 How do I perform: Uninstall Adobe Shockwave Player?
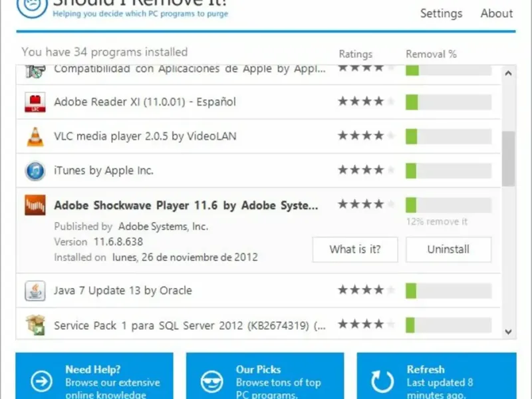[x=448, y=249]
